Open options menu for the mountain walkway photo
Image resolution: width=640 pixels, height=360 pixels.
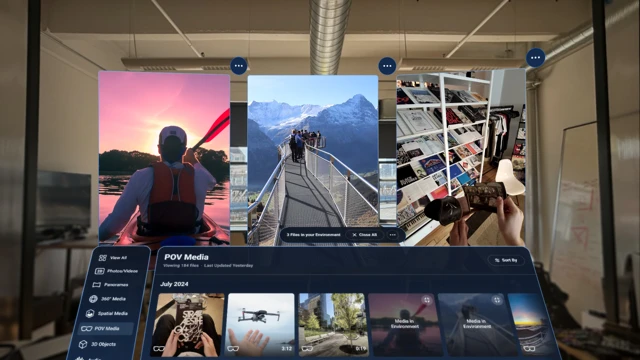pos(387,66)
